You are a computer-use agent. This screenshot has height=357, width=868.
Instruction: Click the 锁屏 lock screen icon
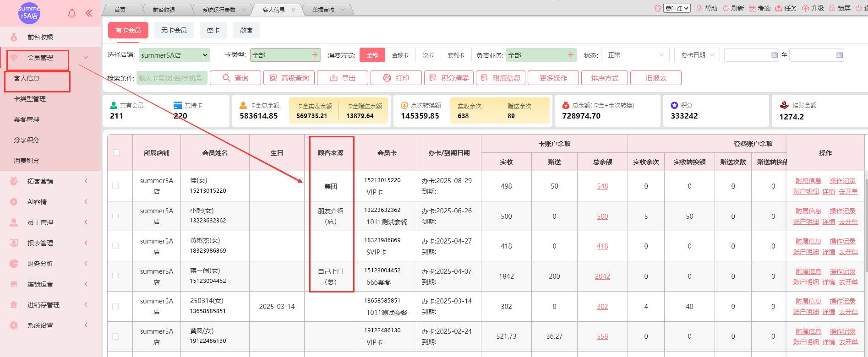click(x=832, y=8)
